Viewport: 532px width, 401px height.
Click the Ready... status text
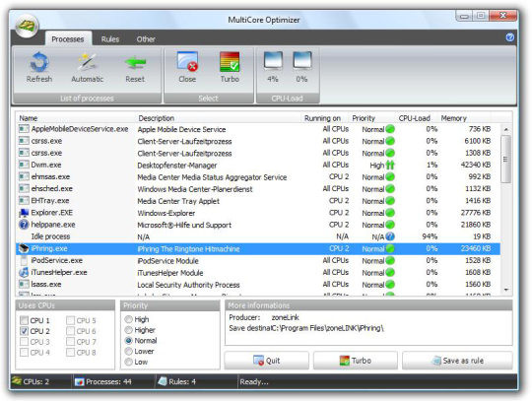click(x=254, y=382)
